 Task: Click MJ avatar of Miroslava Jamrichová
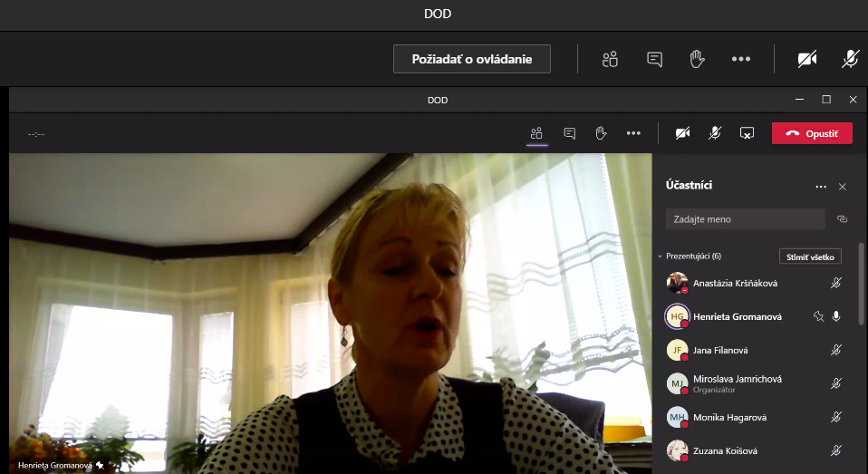677,383
